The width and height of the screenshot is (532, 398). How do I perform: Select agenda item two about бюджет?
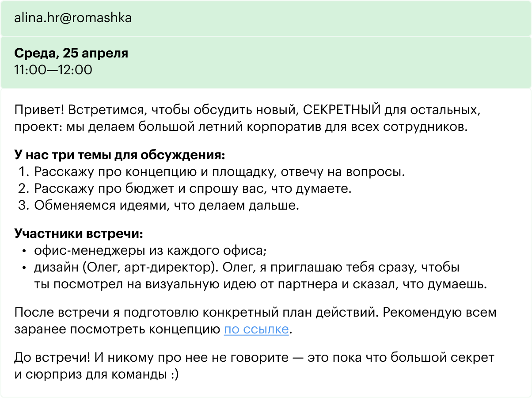click(185, 189)
